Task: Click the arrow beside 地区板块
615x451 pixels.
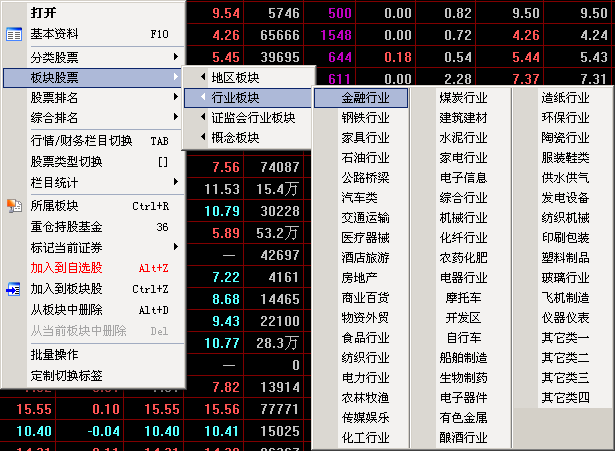Action: 203,77
